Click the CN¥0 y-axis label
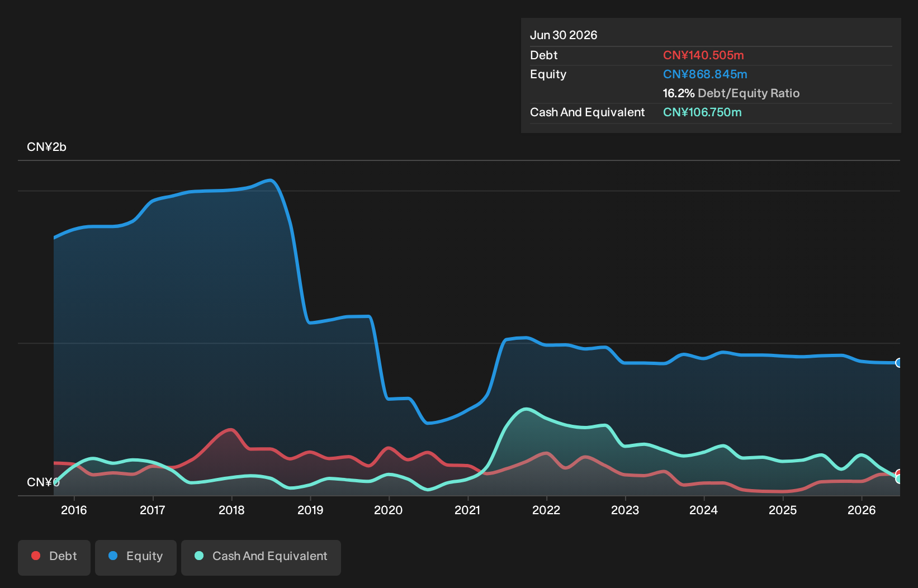Screen dimensions: 918x588 [x=43, y=482]
